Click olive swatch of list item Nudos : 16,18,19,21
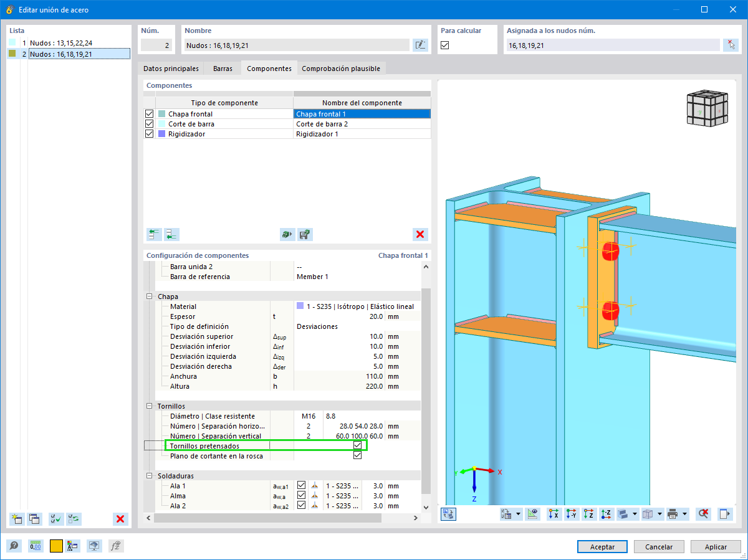This screenshot has height=560, width=748. 12,54
